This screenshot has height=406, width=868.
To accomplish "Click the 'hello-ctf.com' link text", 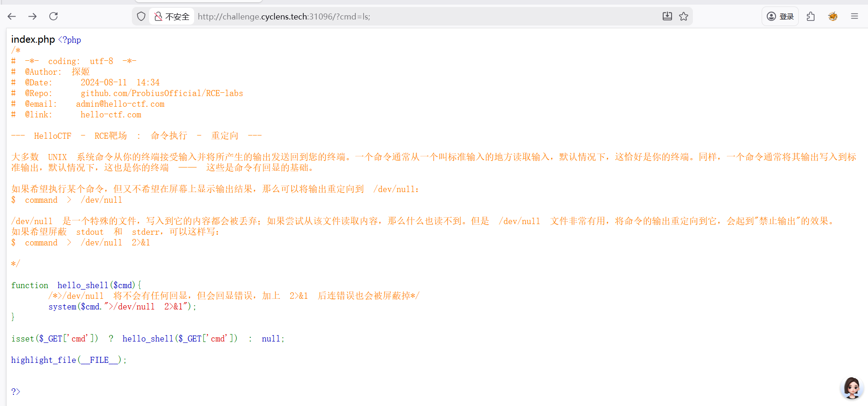I will pos(111,115).
